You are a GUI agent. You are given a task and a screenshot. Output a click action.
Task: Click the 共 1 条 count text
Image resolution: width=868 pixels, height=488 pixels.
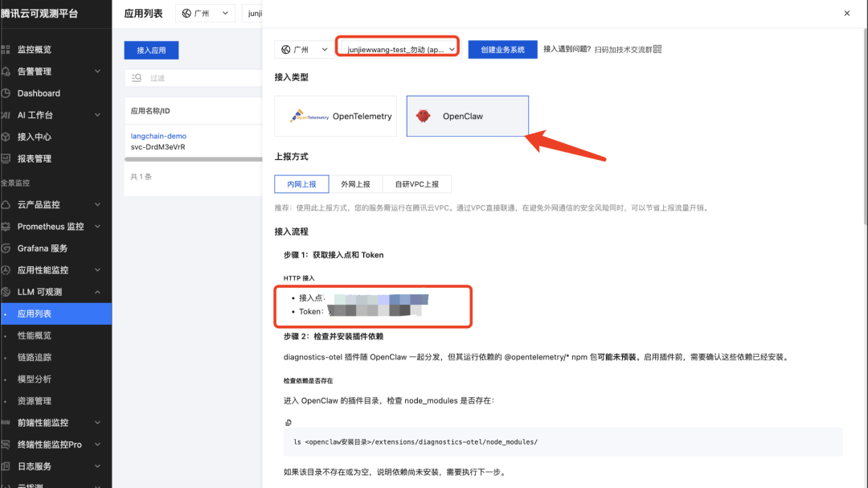click(141, 177)
